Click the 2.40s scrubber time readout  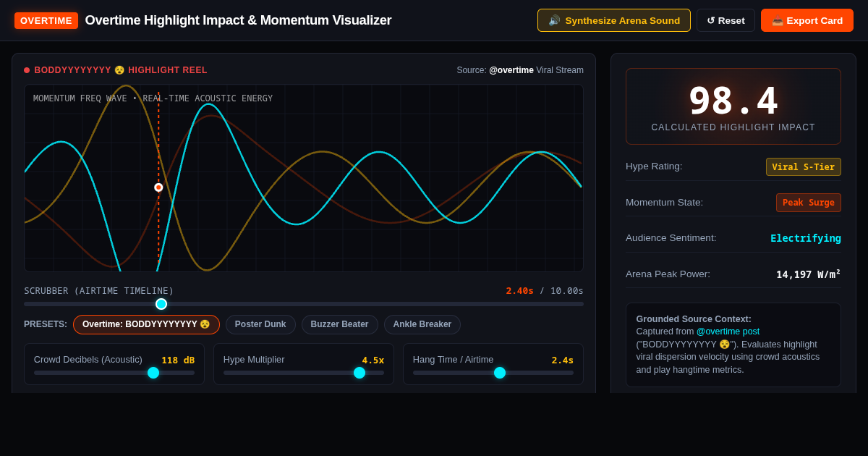519,291
